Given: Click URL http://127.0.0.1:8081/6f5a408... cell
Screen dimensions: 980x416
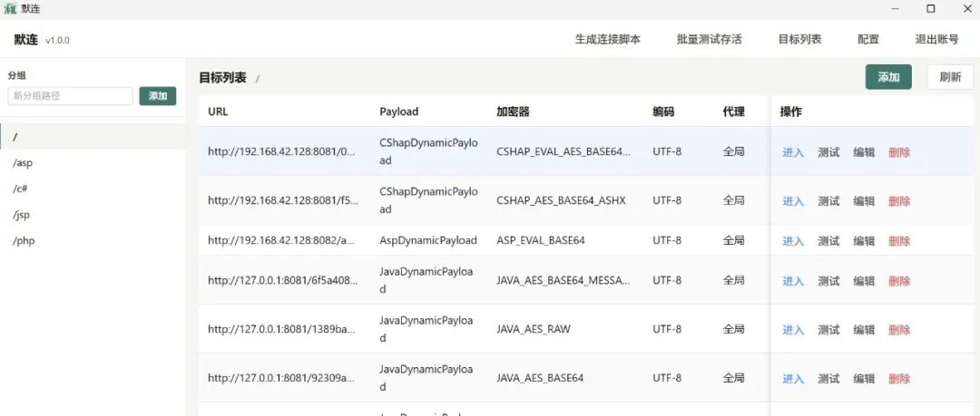Looking at the screenshot, I should click(x=283, y=280).
